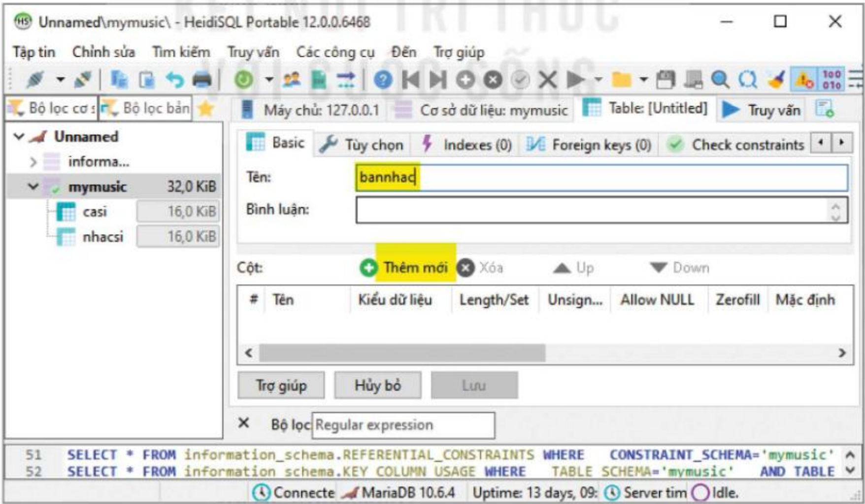
Task: Close the filter panel with X
Action: 243,423
